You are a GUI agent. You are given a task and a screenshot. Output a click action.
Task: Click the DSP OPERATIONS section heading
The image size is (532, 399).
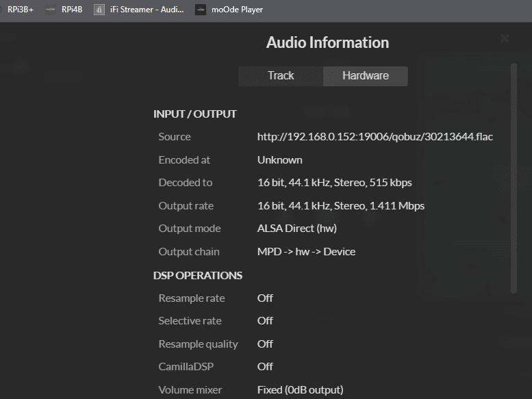click(x=198, y=276)
